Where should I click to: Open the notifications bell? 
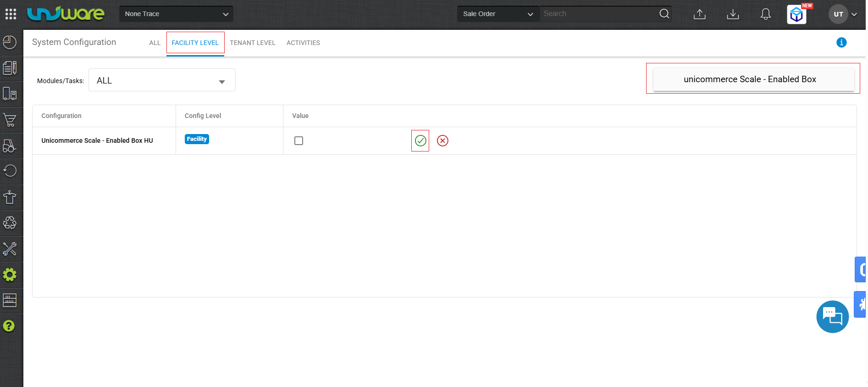(x=766, y=14)
